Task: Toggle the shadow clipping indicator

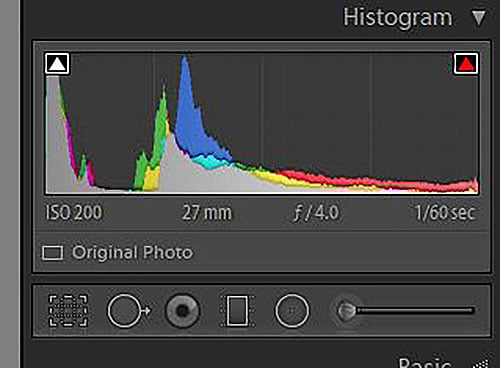Action: pos(57,63)
